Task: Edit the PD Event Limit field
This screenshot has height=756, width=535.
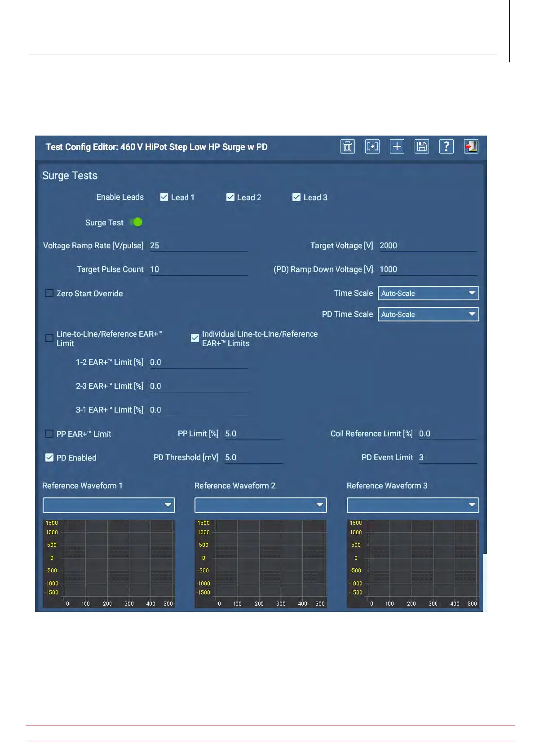Action: coord(447,457)
